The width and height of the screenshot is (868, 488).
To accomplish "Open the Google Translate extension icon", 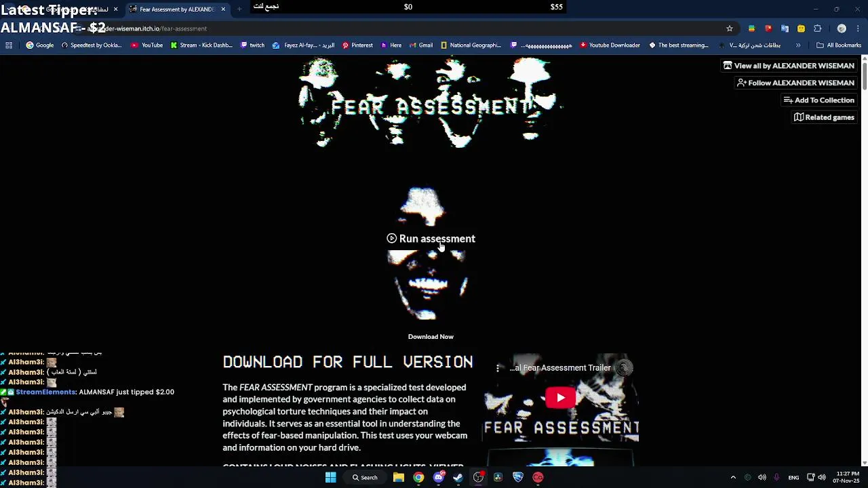I will click(785, 28).
